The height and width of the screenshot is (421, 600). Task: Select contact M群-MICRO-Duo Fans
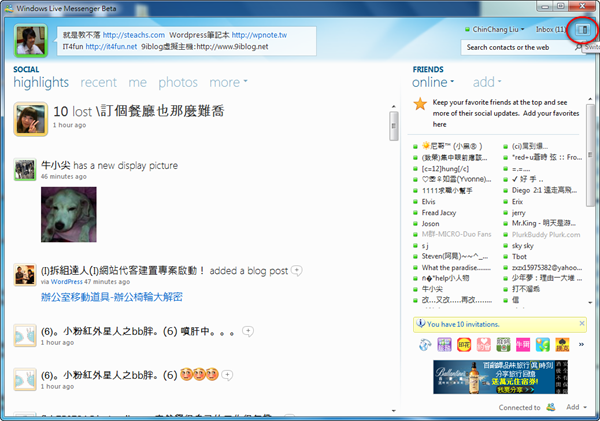pyautogui.click(x=456, y=234)
